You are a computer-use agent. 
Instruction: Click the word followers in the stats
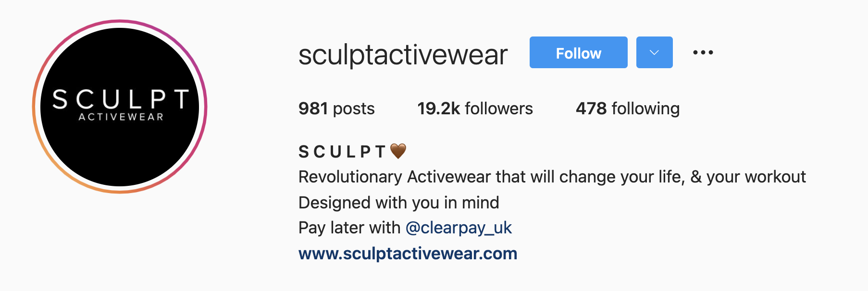(499, 109)
